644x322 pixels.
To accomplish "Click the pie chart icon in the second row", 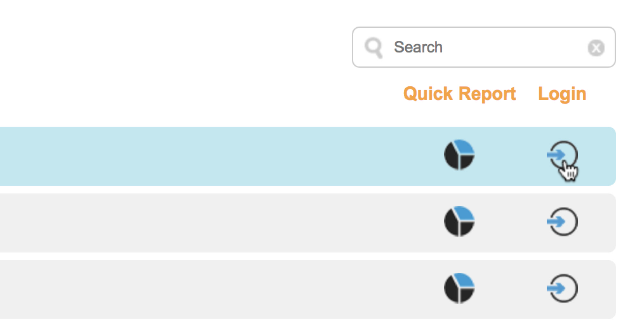I will pyautogui.click(x=459, y=221).
